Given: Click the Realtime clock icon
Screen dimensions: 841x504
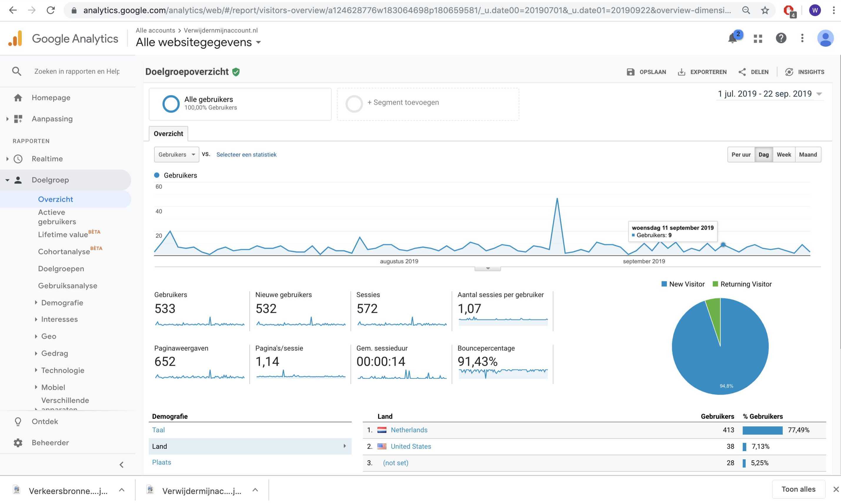Looking at the screenshot, I should pyautogui.click(x=18, y=159).
